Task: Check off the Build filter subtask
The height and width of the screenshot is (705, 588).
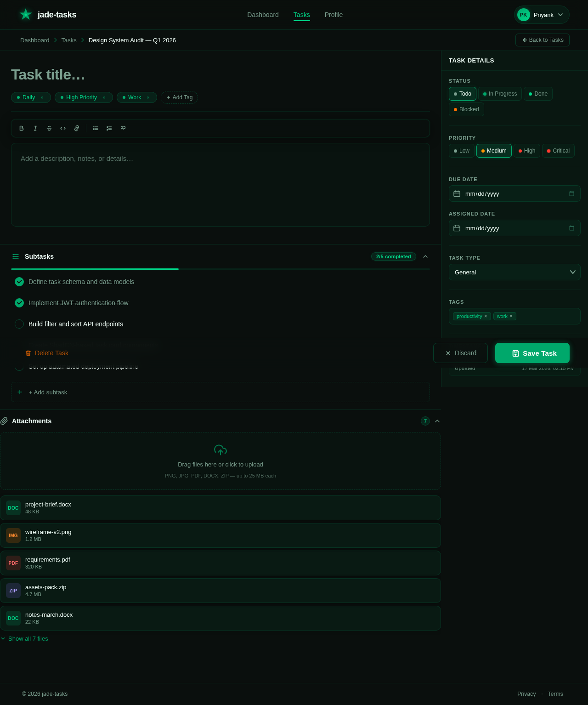Action: click(19, 324)
